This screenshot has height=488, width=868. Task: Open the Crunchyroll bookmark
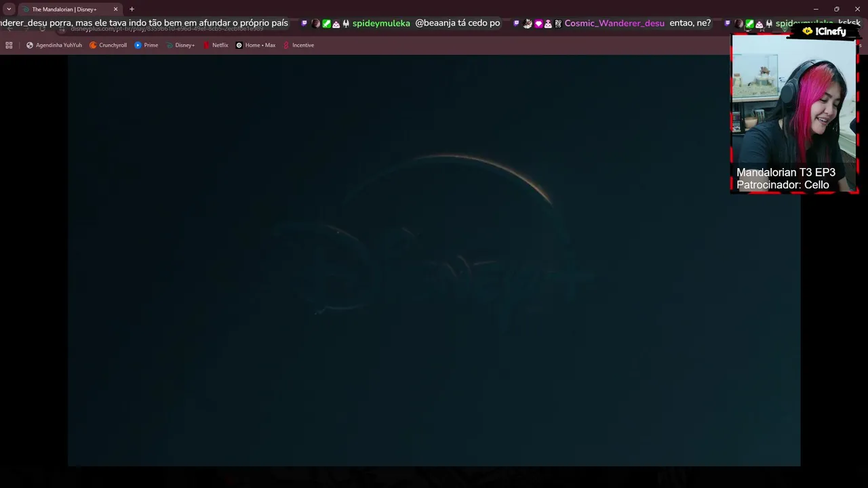pyautogui.click(x=108, y=45)
